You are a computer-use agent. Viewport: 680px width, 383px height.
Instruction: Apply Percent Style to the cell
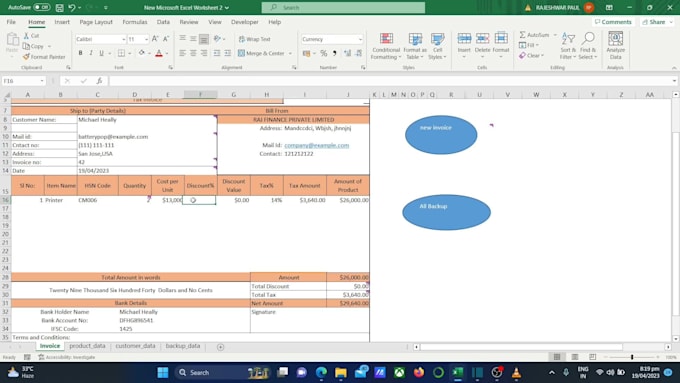[324, 53]
